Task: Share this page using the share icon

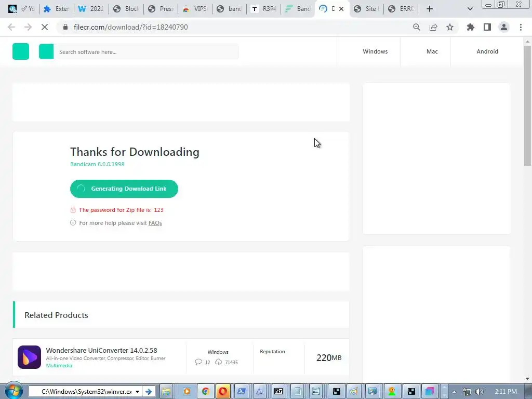Action: coord(433,27)
